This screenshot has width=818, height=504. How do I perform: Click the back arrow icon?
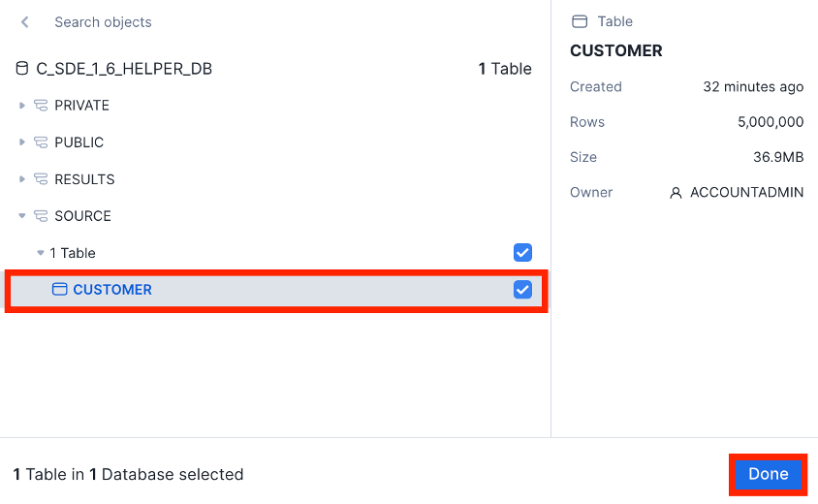[x=25, y=22]
